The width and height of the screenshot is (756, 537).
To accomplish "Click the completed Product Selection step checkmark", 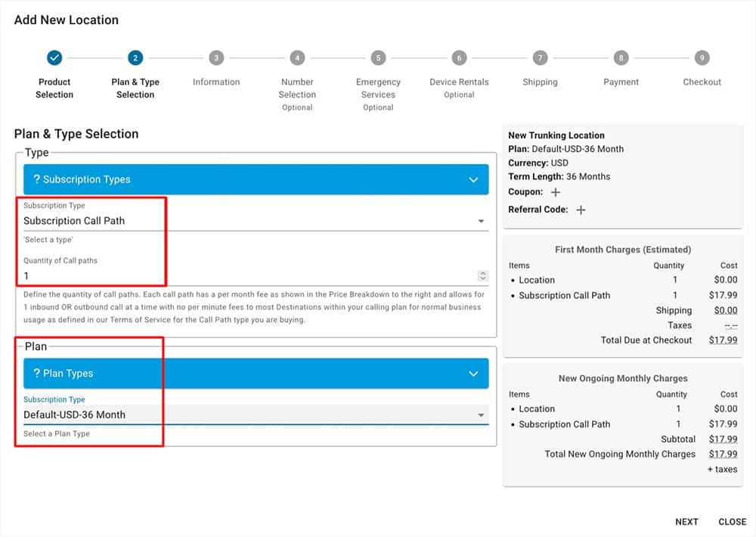I will point(54,58).
